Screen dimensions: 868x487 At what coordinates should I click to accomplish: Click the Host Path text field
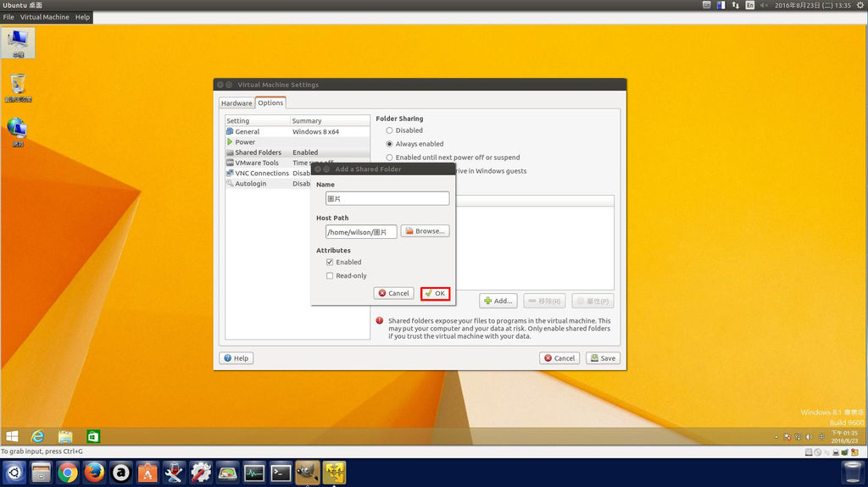(361, 232)
